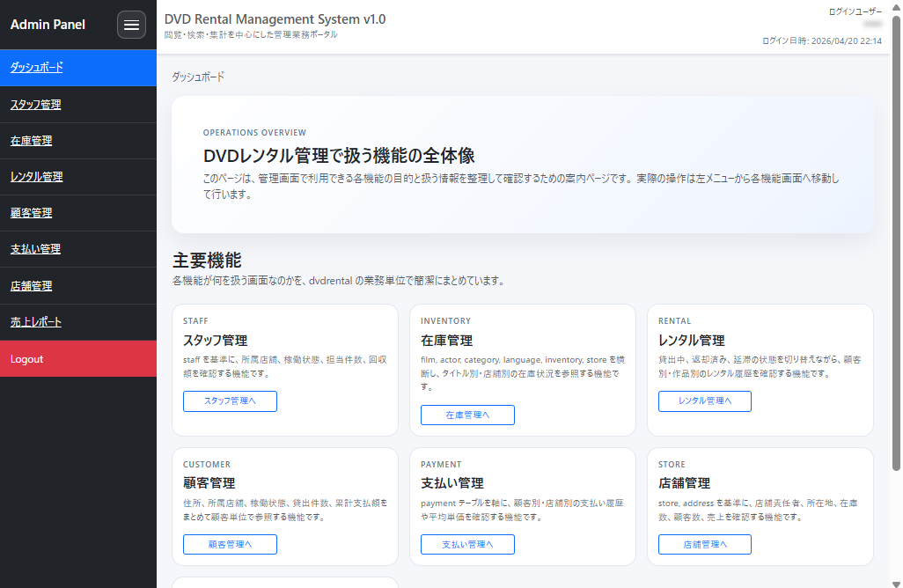
Task: Click the scrollbar down arrow
Action: coord(896,584)
